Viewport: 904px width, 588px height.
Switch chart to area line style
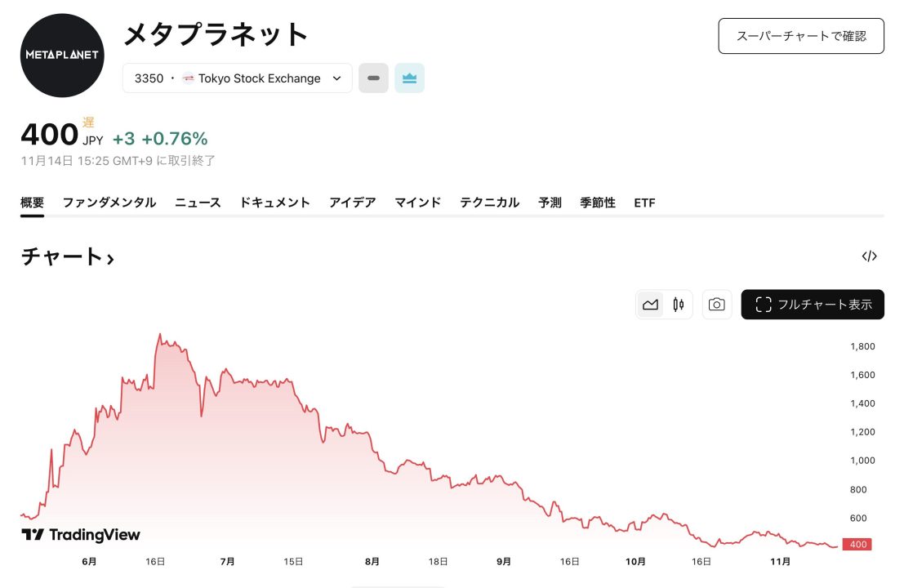pos(650,305)
